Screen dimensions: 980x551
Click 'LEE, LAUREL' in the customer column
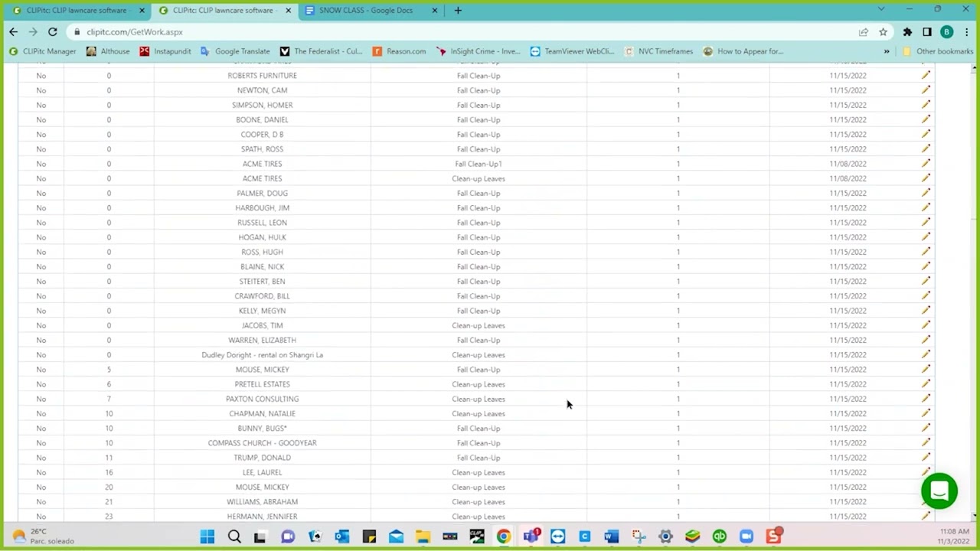click(x=262, y=472)
